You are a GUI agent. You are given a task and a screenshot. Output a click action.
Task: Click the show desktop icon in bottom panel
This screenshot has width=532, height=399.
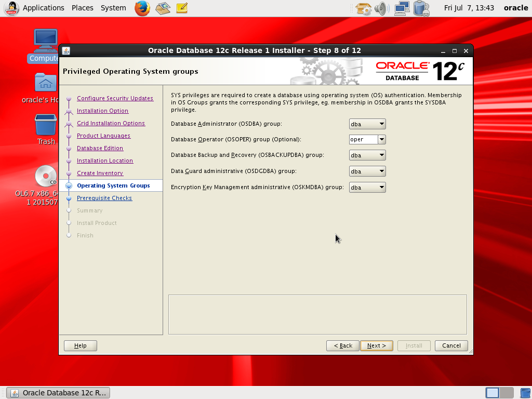(525, 393)
